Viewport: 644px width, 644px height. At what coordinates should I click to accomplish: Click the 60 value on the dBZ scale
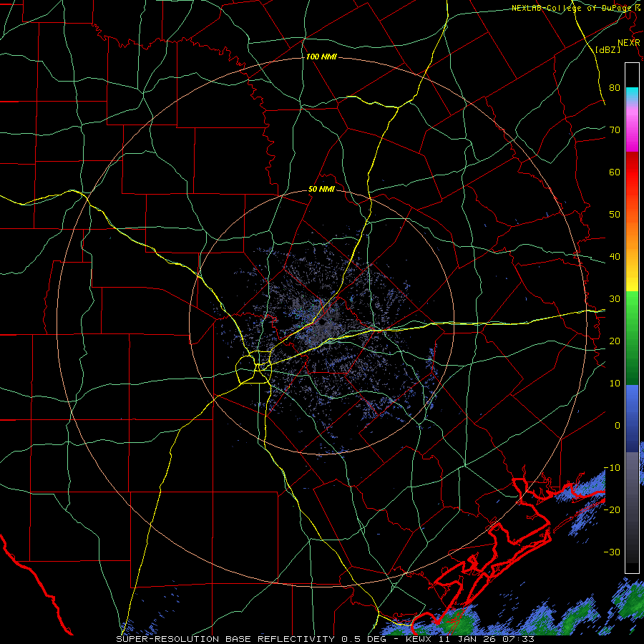[615, 172]
